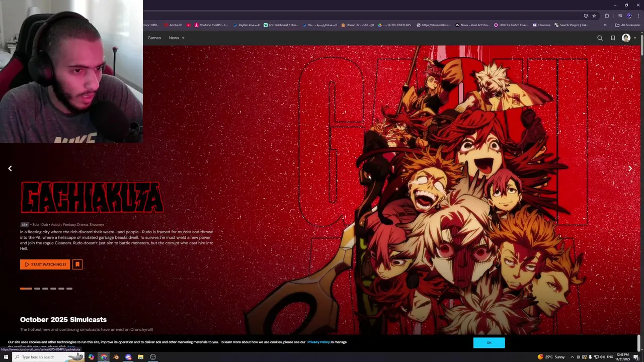
Task: Open the All Bookmarks folder
Action: (x=627, y=25)
